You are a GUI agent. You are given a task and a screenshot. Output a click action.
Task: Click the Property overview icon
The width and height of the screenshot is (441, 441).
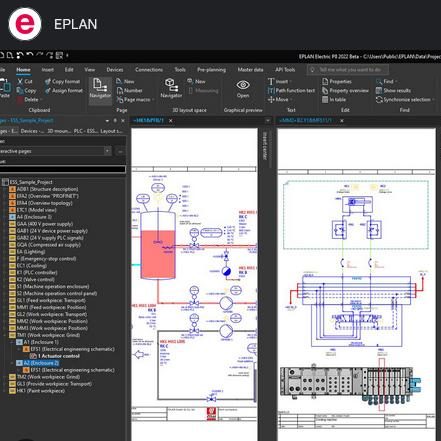(x=325, y=90)
